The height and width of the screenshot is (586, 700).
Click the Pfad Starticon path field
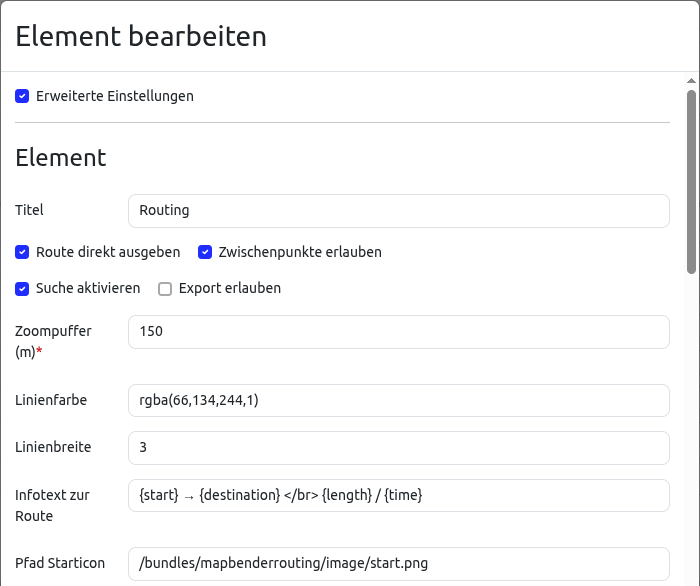coord(398,563)
